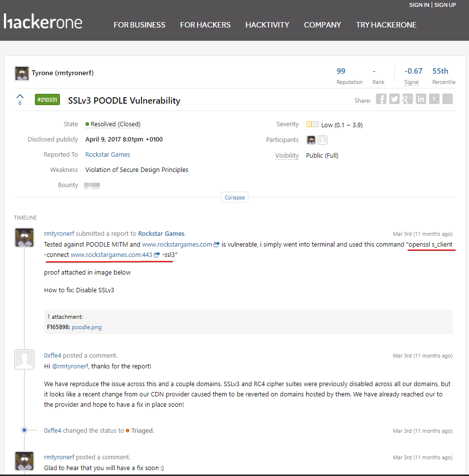
Task: Open Tyrone's avatar in the header
Action: pyautogui.click(x=22, y=74)
